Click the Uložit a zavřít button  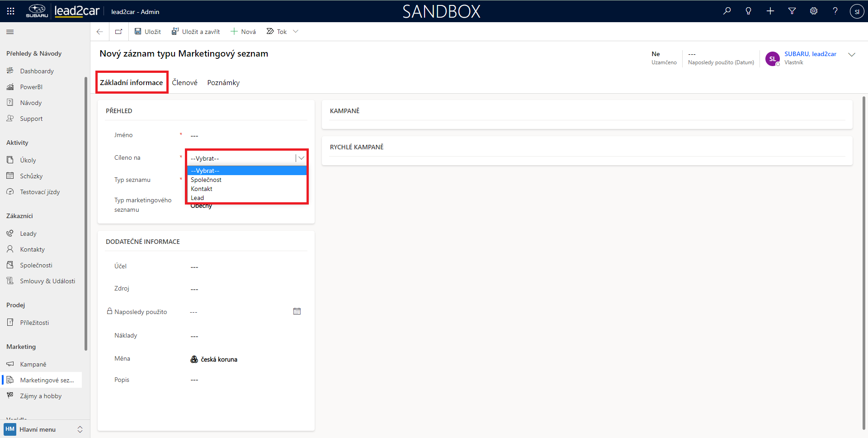[x=196, y=32]
